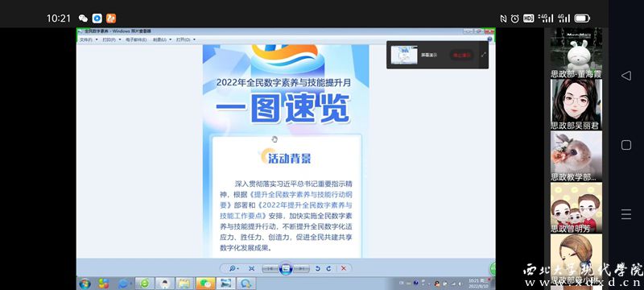Go to the next photo
644x290 pixels.
[301, 268]
